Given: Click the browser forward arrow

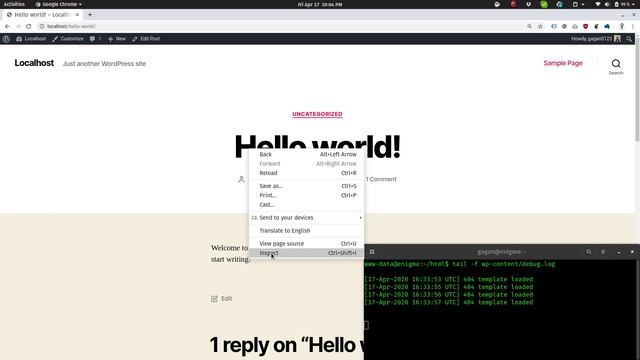Looking at the screenshot, I should [18, 26].
